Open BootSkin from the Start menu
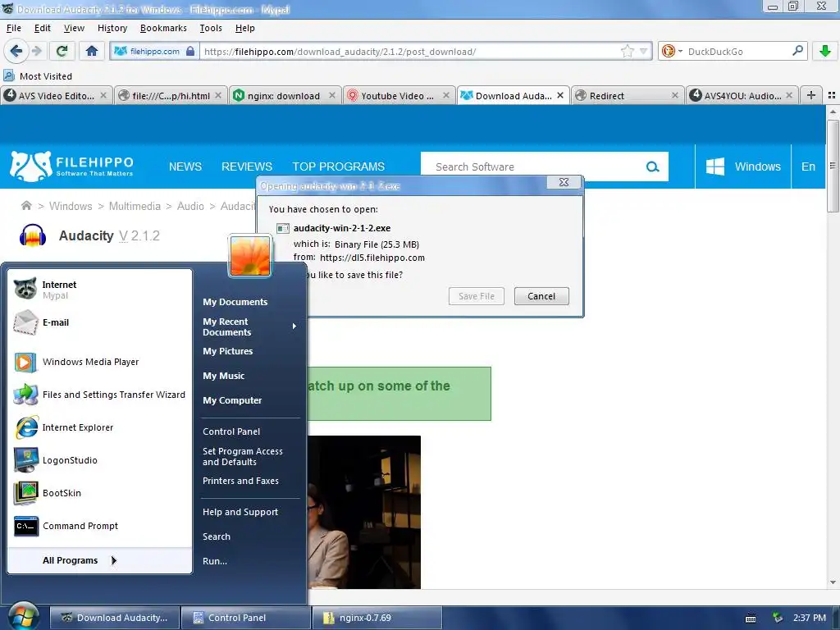The height and width of the screenshot is (630, 840). click(x=99, y=493)
